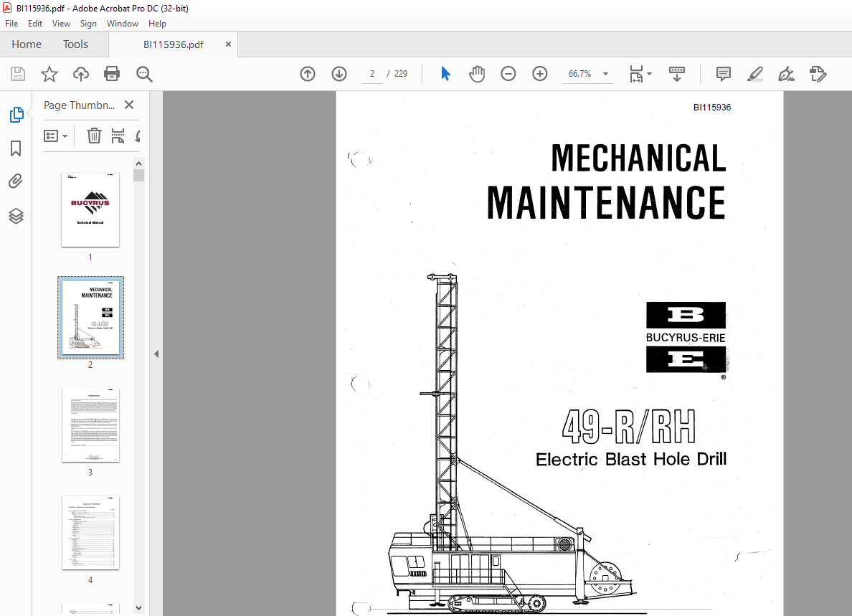Delete selected page with trash icon

coord(94,136)
